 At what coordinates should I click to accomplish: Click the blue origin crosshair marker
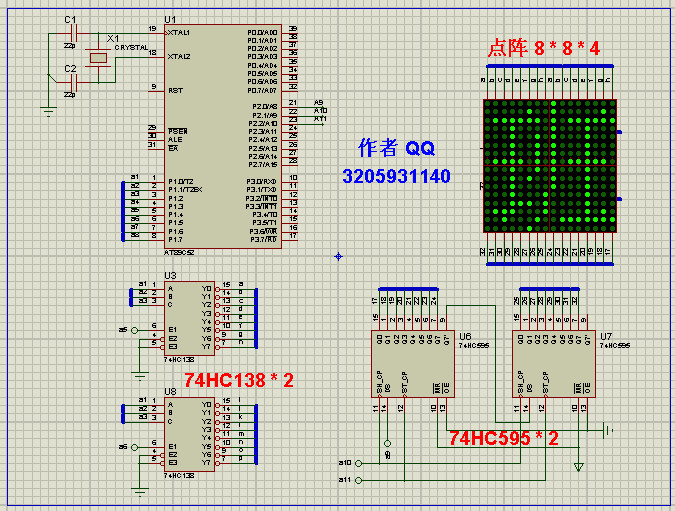click(338, 257)
